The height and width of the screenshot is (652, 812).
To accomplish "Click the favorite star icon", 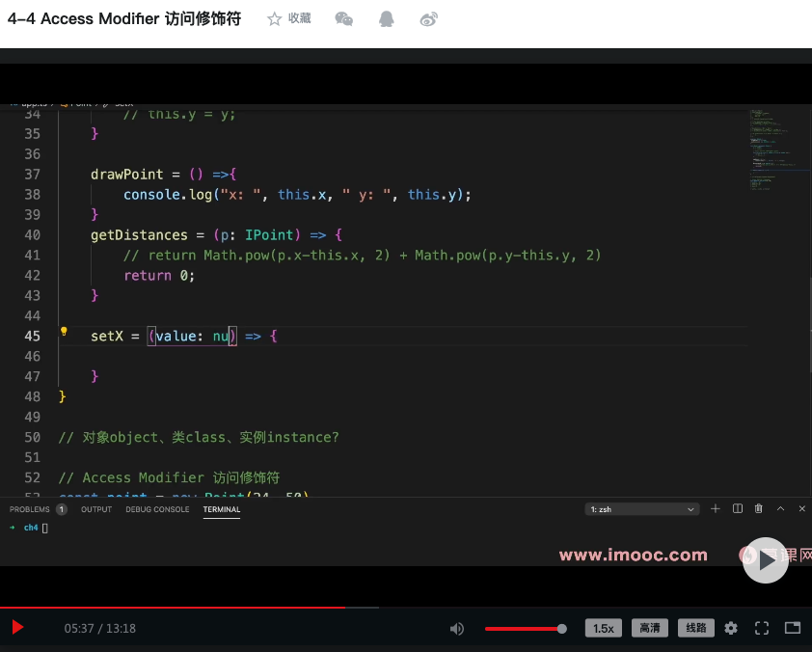I will 274,19.
